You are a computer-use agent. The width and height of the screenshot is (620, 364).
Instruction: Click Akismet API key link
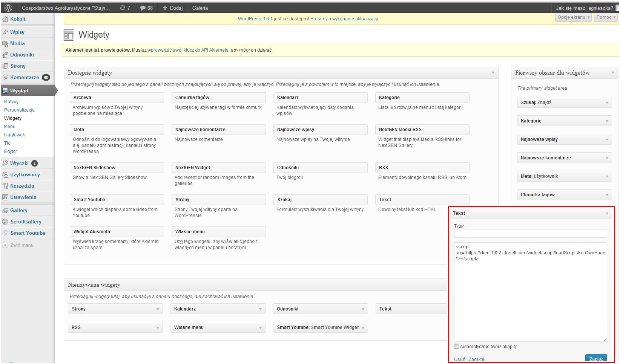click(x=188, y=50)
